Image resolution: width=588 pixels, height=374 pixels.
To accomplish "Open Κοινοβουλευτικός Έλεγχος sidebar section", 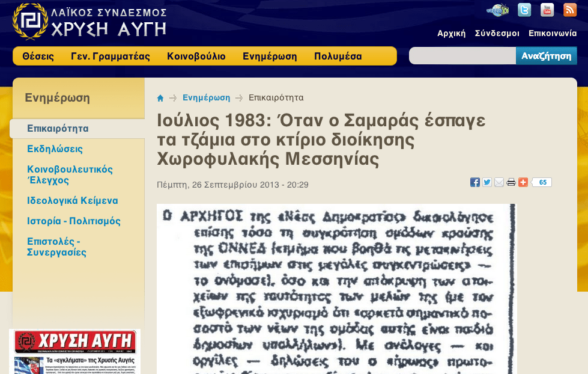I will pyautogui.click(x=70, y=174).
